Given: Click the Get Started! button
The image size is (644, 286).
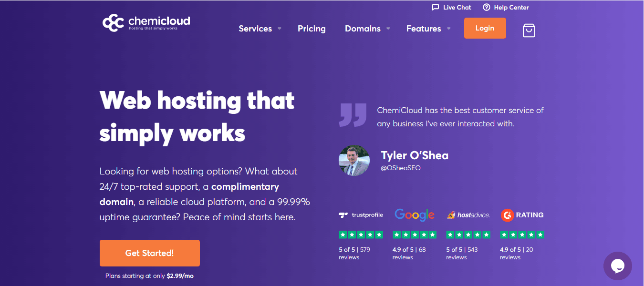Looking at the screenshot, I should click(150, 253).
